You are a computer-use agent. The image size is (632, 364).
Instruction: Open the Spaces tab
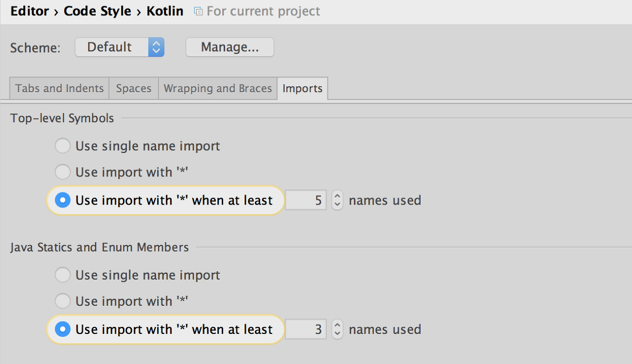[133, 89]
